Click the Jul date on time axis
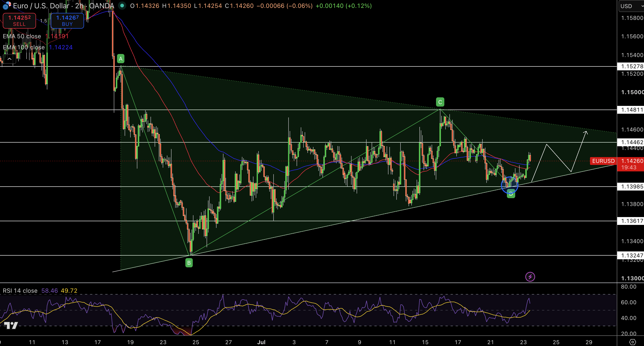This screenshot has width=644, height=346. coord(261,342)
